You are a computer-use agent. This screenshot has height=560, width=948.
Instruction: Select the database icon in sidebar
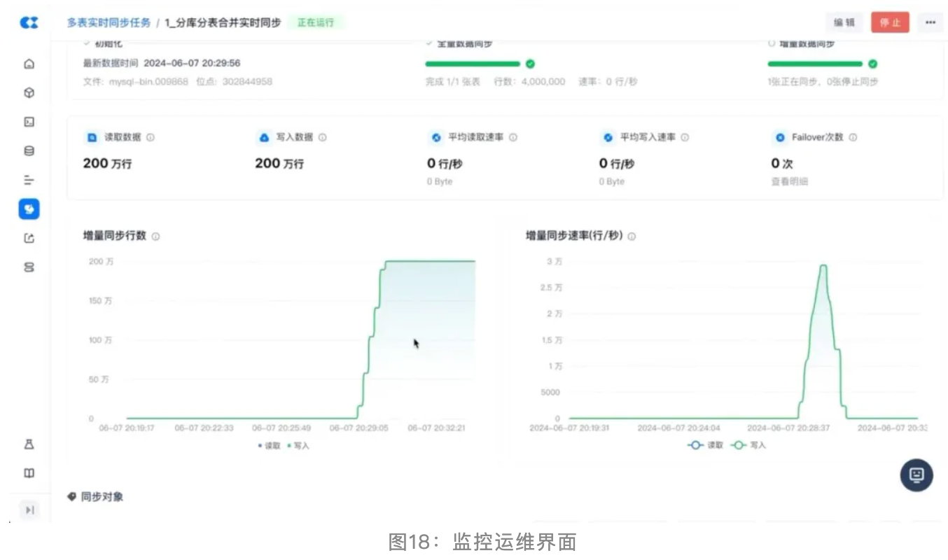point(29,151)
